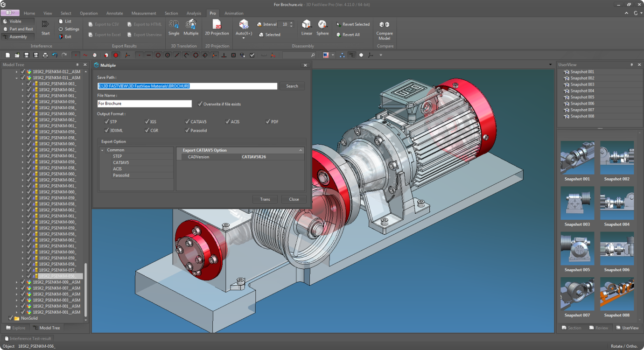This screenshot has width=644, height=350.
Task: Open the Animation ribbon tab
Action: [x=234, y=14]
